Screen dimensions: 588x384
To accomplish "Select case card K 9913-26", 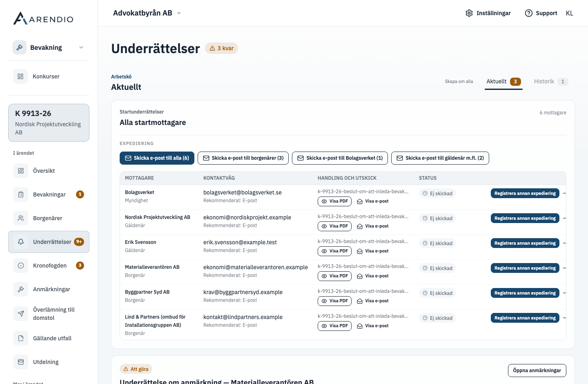I will 49,123.
